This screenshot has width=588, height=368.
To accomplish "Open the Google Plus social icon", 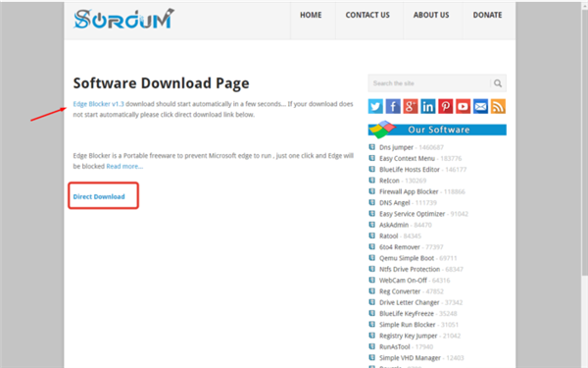I will click(x=411, y=106).
